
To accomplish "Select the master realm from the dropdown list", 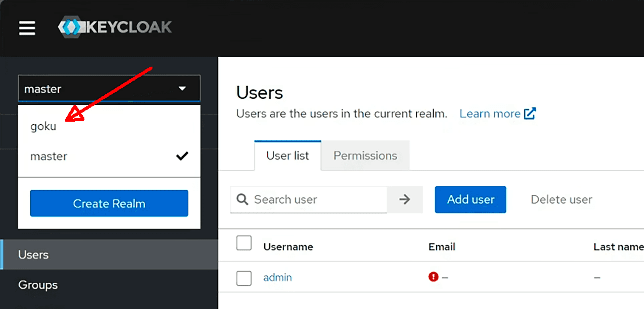I will coord(49,156).
